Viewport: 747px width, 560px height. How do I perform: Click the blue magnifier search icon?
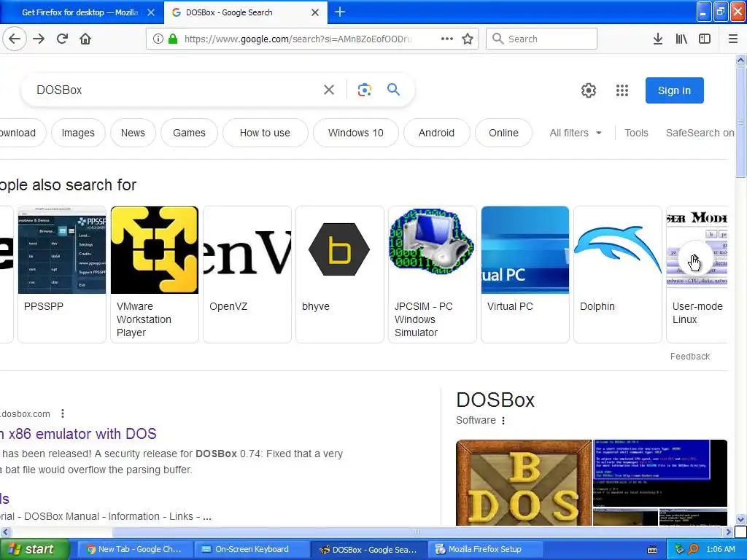tap(393, 89)
